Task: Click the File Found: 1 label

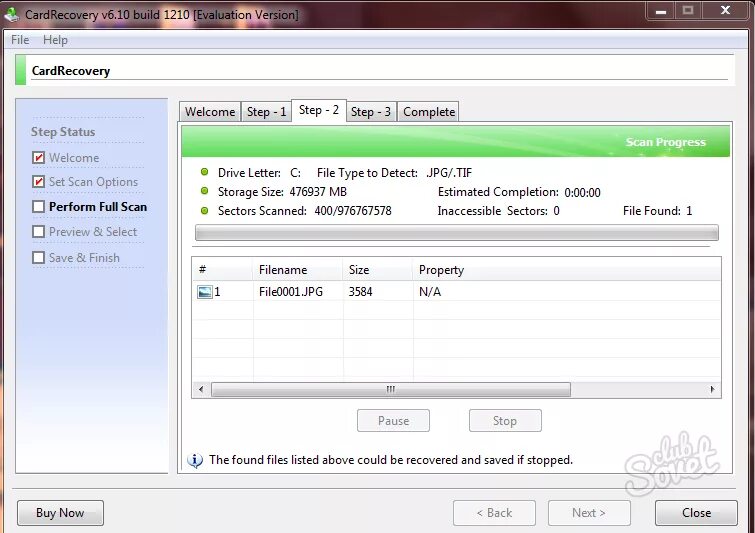Action: tap(657, 211)
